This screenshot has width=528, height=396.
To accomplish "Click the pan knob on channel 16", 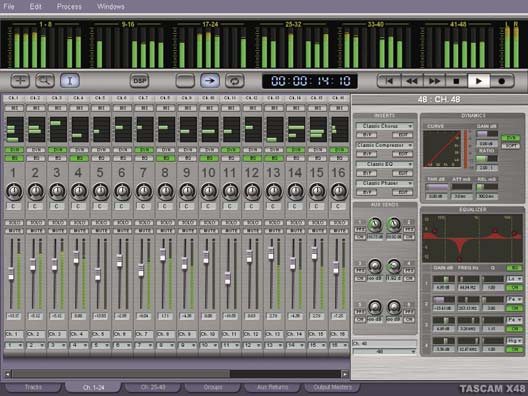I will pyautogui.click(x=339, y=191).
